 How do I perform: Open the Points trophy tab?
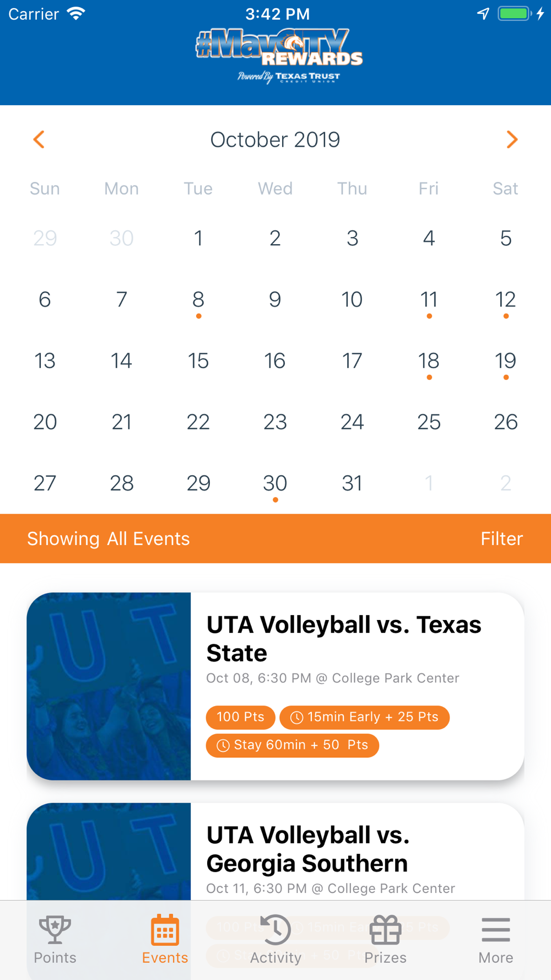pyautogui.click(x=55, y=940)
